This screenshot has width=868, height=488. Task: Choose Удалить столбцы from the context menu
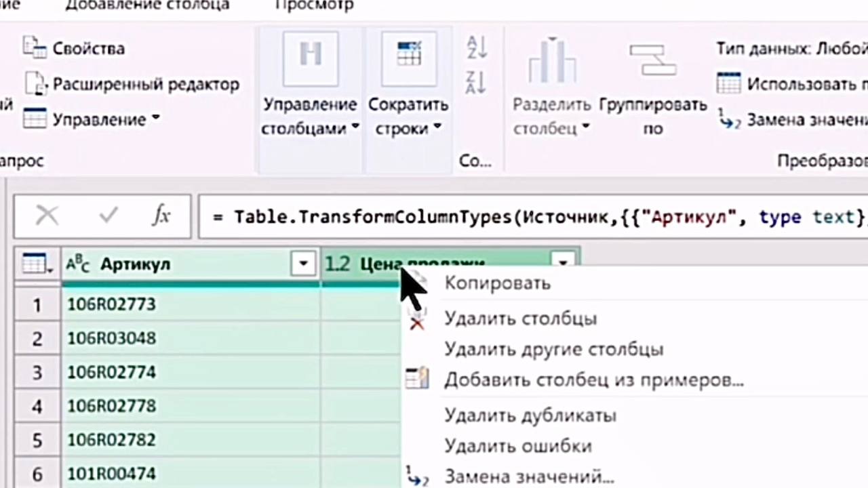click(520, 319)
